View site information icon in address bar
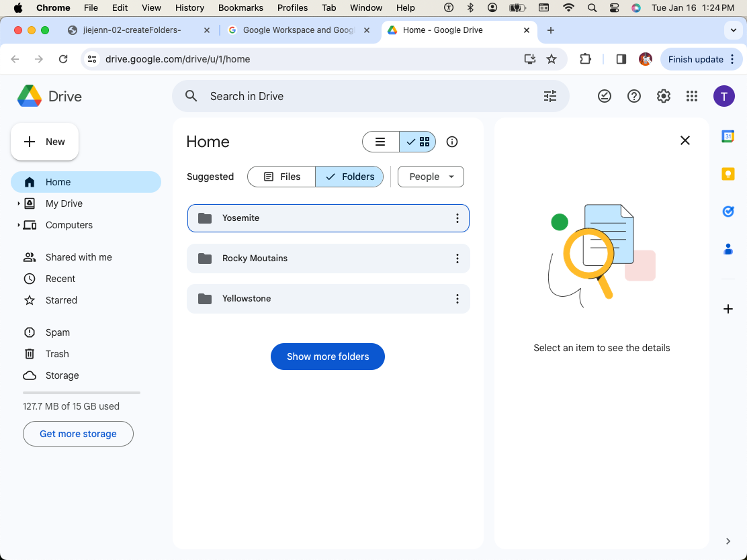The height and width of the screenshot is (560, 747). 92,59
